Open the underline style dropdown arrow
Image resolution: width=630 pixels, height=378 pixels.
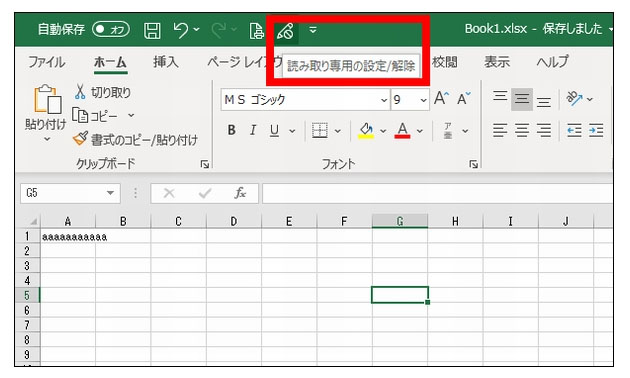click(292, 131)
